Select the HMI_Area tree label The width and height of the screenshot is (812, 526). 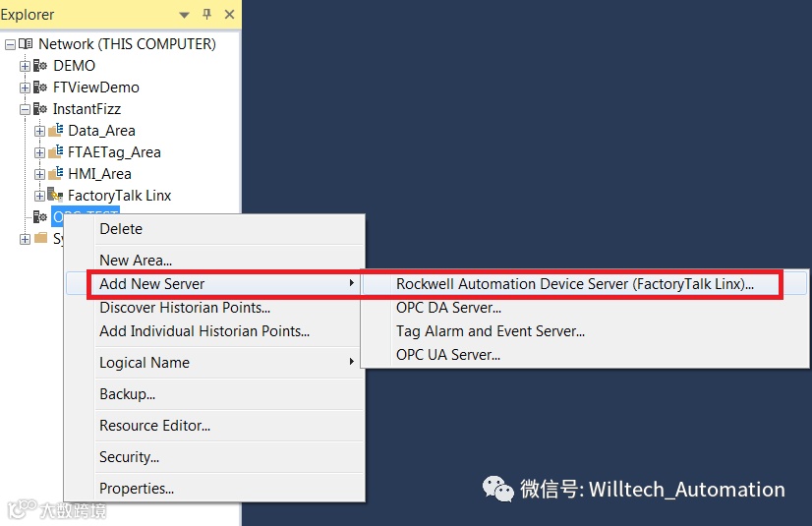click(x=99, y=174)
